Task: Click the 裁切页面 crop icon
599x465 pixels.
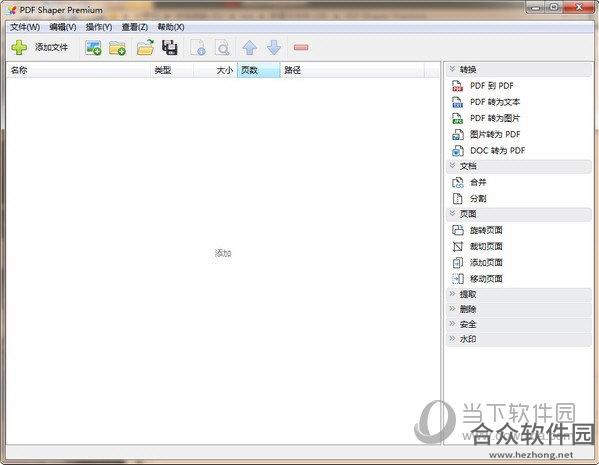Action: pos(457,246)
